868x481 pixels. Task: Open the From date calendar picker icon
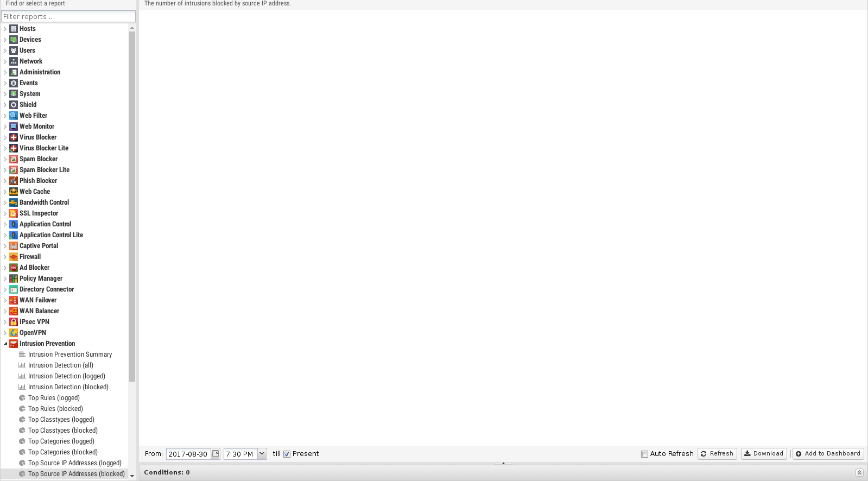tap(216, 454)
